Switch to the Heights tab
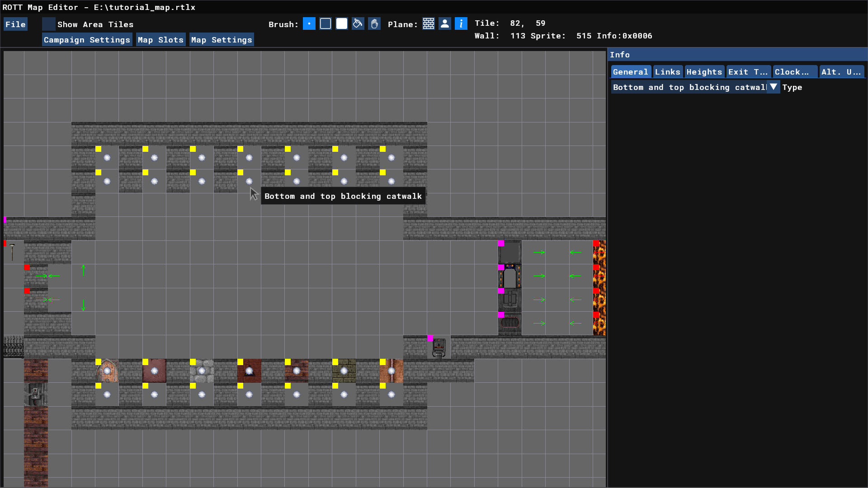 704,72
